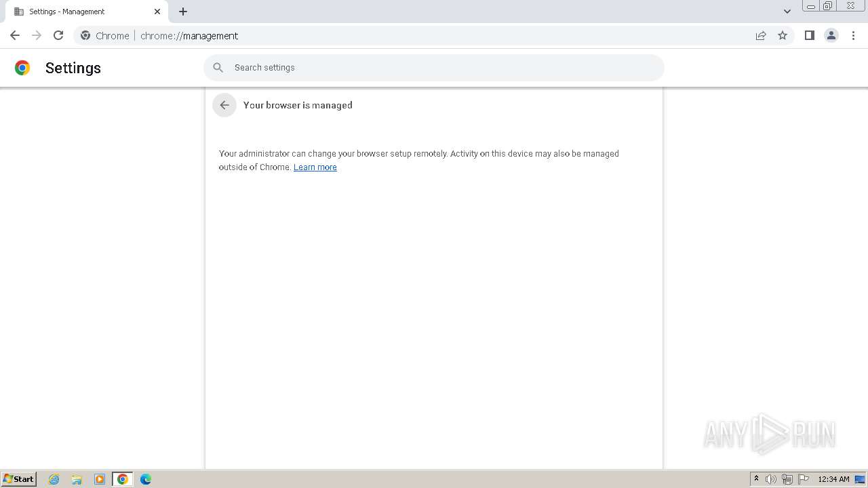
Task: Show hidden tray icons arrow
Action: [x=756, y=479]
